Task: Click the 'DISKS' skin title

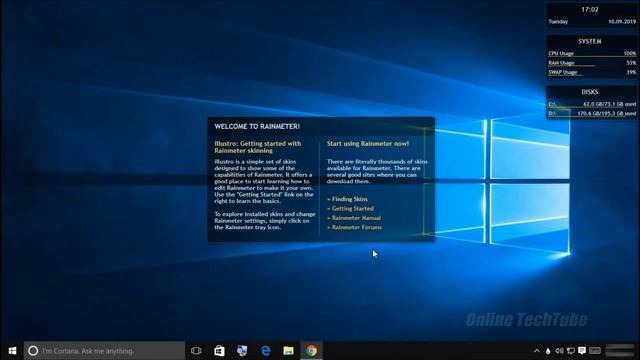Action: click(x=590, y=92)
